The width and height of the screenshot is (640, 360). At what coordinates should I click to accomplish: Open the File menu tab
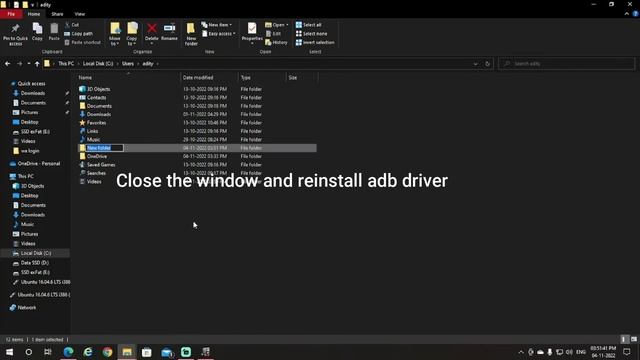pos(11,14)
